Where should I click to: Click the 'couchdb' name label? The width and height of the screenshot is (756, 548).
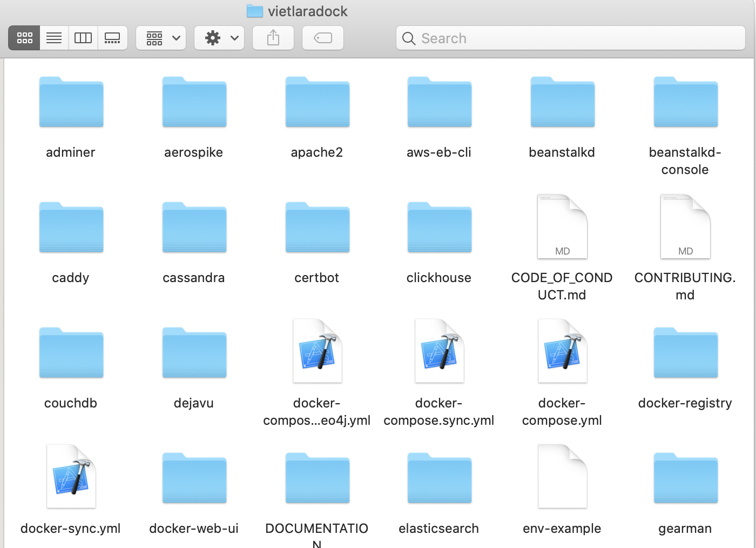71,403
